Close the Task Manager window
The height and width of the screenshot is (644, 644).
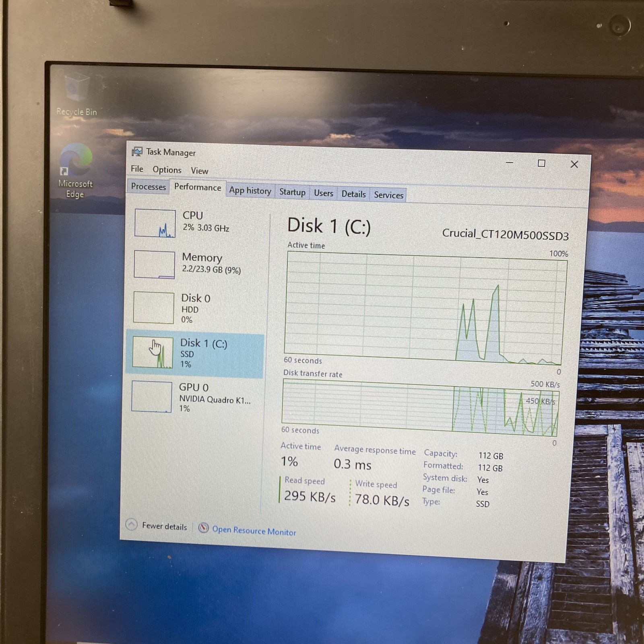[x=574, y=164]
